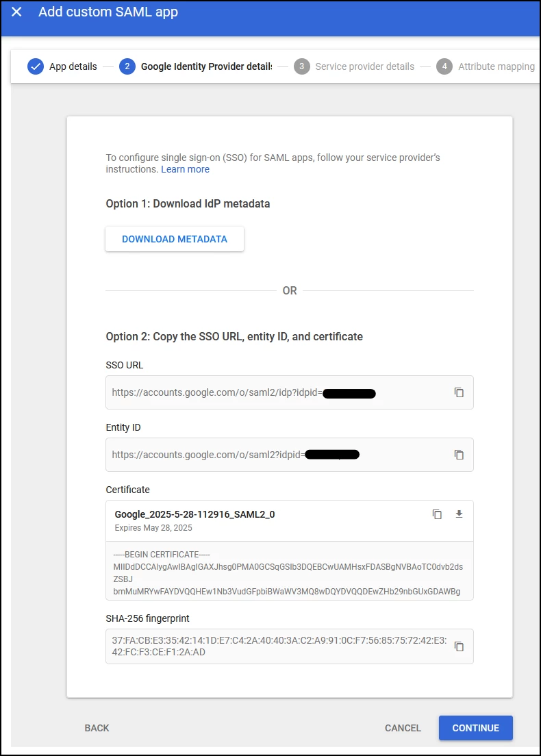Click the step 4 number circle

pos(444,66)
